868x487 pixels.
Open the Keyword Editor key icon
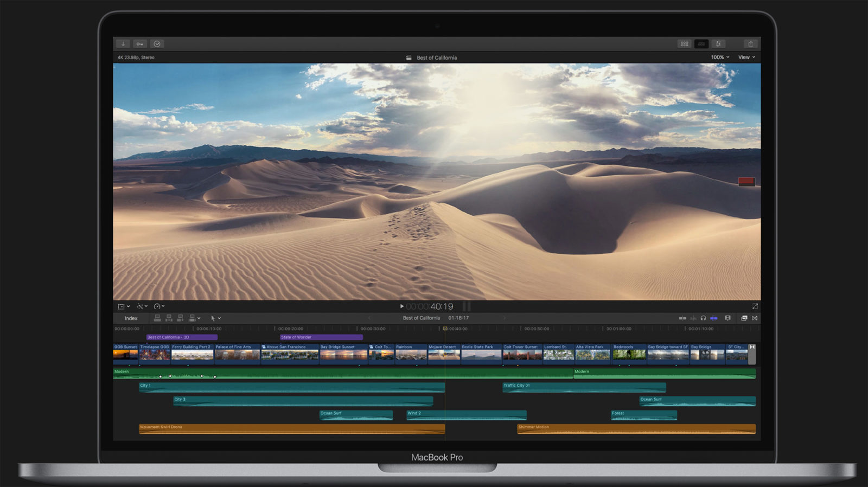(140, 44)
